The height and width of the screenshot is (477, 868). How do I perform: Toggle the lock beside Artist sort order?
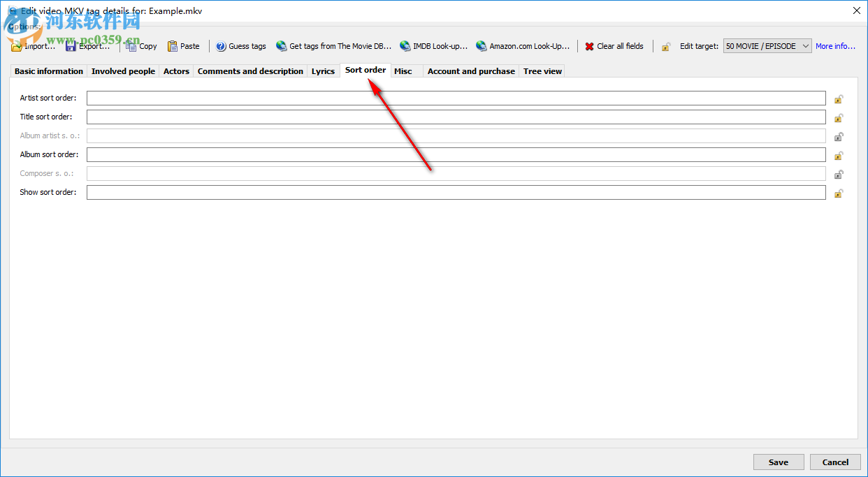click(x=839, y=98)
